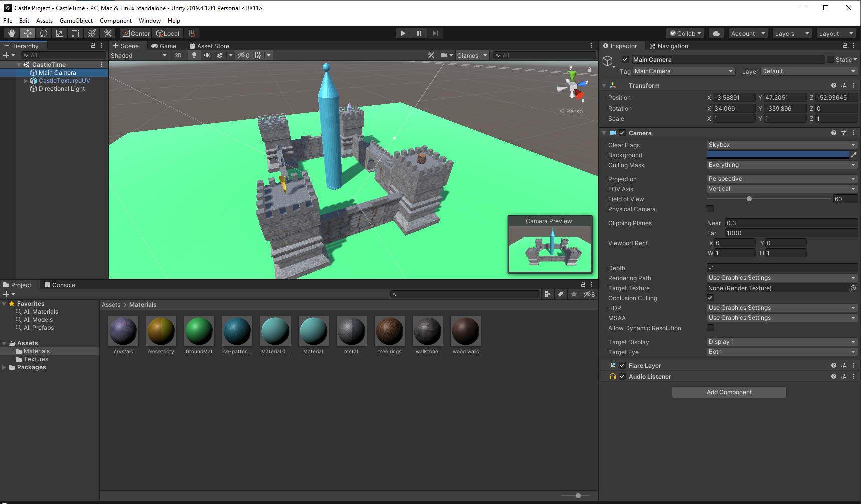Search by type in Project panel
The width and height of the screenshot is (861, 504).
click(x=548, y=294)
